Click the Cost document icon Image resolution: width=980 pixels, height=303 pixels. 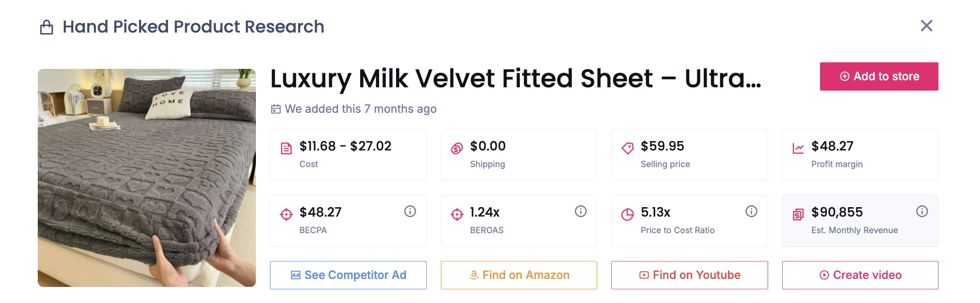point(285,148)
